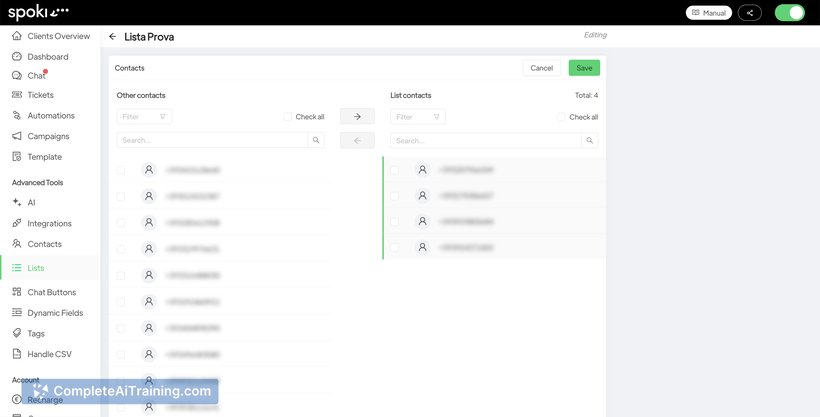This screenshot has height=417, width=820.
Task: Tick Check all under Other contacts
Action: pyautogui.click(x=287, y=117)
